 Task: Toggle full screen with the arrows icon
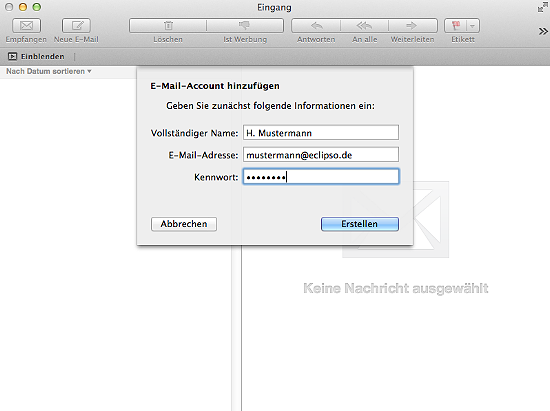[x=542, y=7]
